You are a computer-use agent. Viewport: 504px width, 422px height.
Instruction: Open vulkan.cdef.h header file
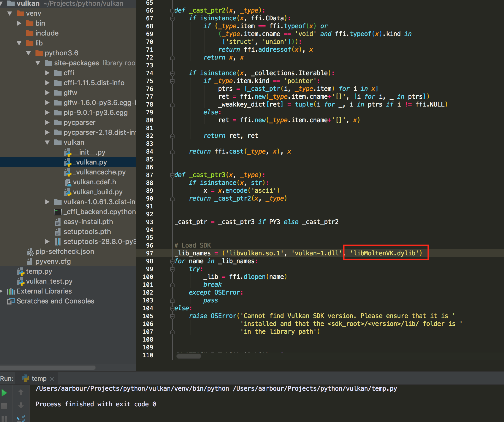coord(94,182)
